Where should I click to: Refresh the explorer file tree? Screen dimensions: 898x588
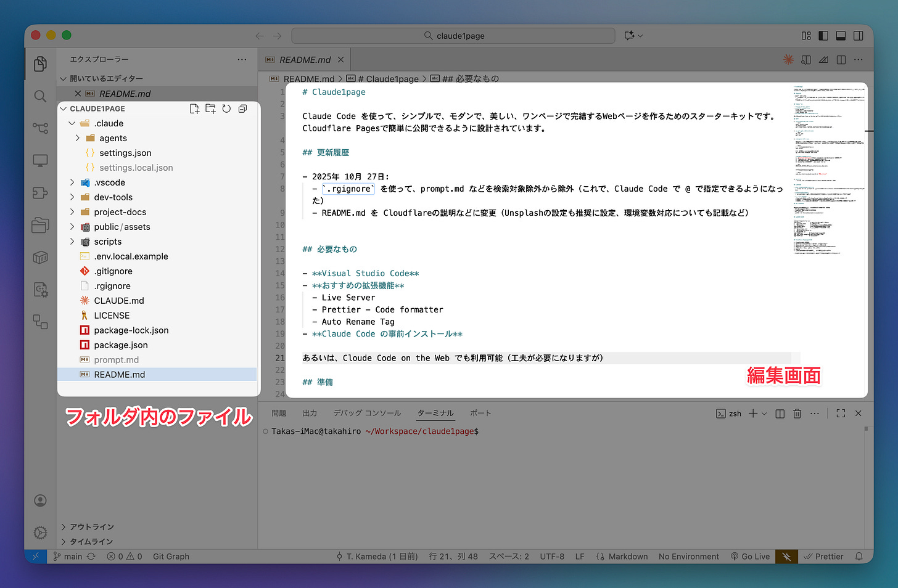coord(226,108)
